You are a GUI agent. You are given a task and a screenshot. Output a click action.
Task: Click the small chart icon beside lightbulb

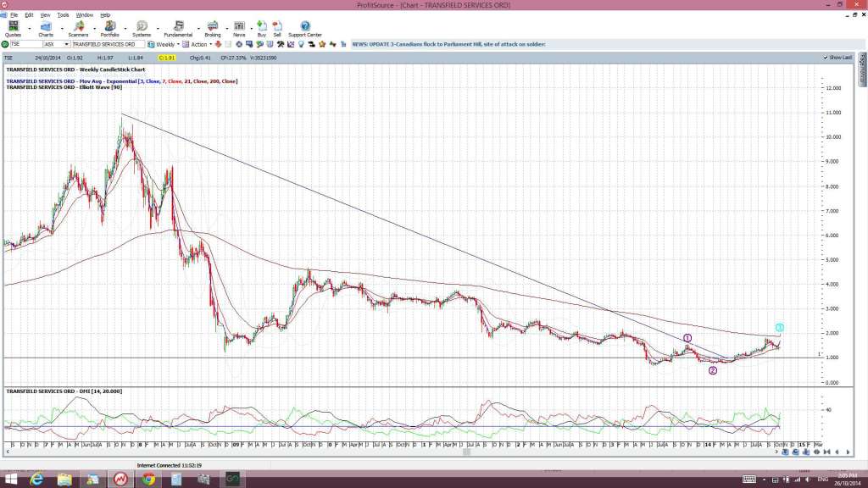[291, 44]
